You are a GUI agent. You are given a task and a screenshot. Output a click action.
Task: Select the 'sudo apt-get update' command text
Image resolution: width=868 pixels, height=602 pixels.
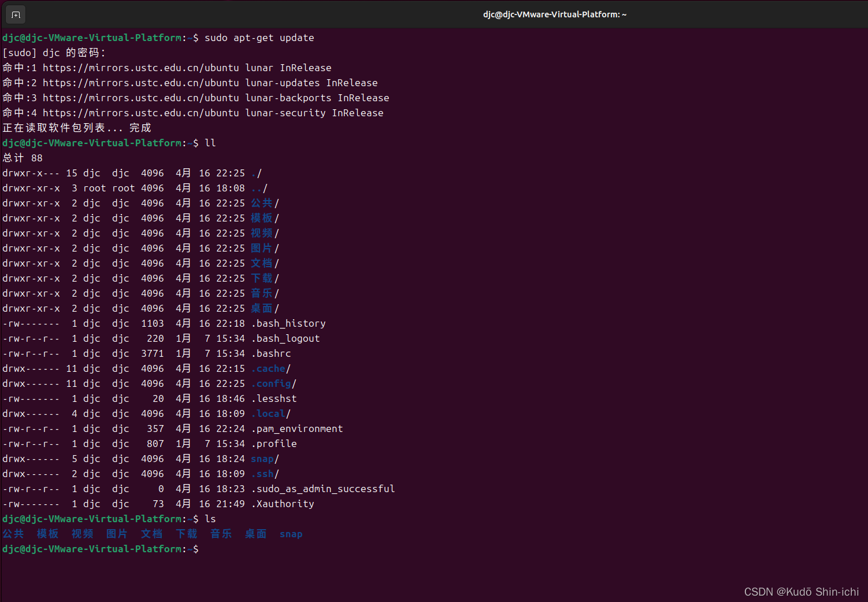pos(259,38)
